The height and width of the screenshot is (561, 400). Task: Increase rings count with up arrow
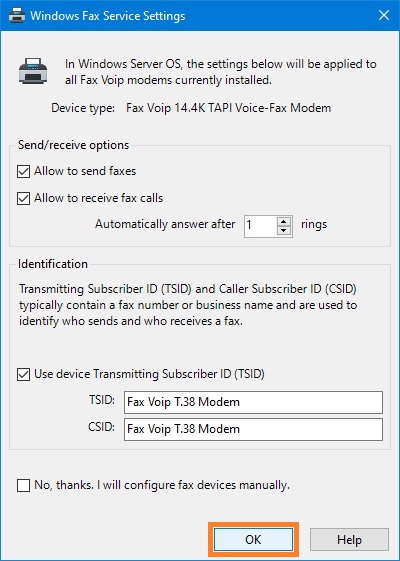click(x=284, y=221)
